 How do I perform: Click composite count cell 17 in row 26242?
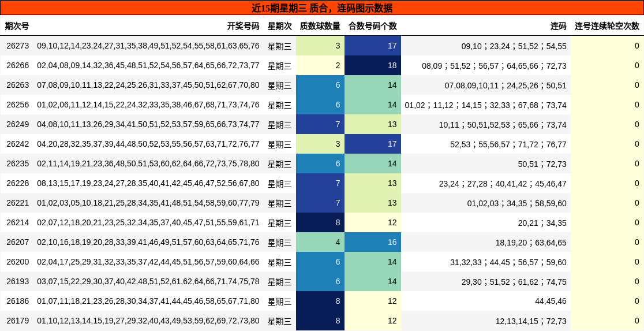click(373, 144)
